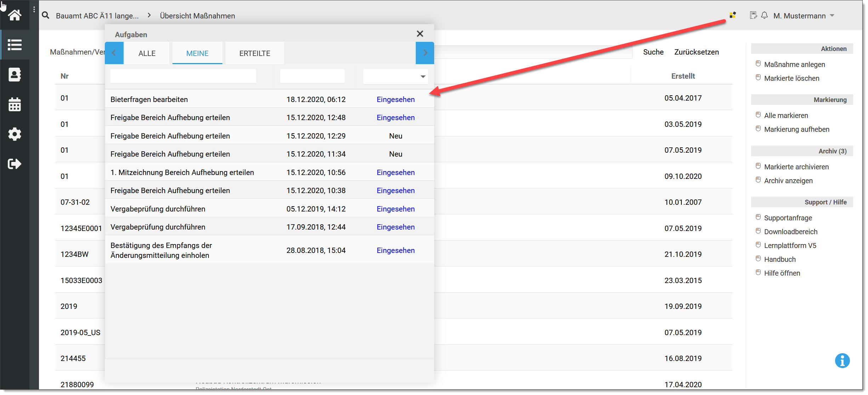Click the Zurücksetzen button

tap(696, 52)
